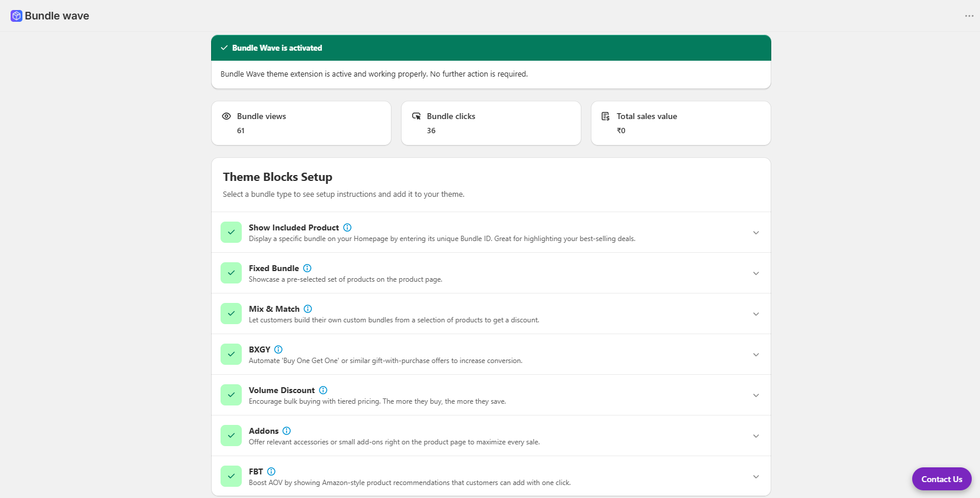Viewport: 980px width, 498px height.
Task: Open the Bundle clicks stats card
Action: click(x=491, y=123)
